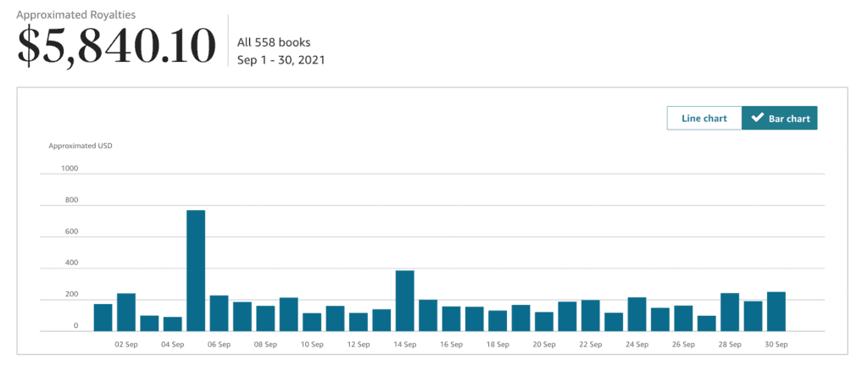Click the bar above 26 Sep
The image size is (868, 371).
684,318
